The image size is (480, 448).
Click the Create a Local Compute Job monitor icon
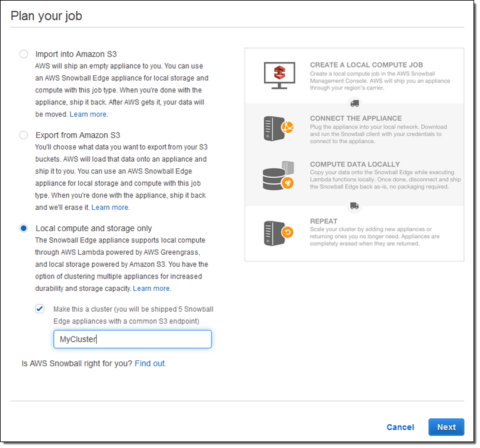coord(279,75)
